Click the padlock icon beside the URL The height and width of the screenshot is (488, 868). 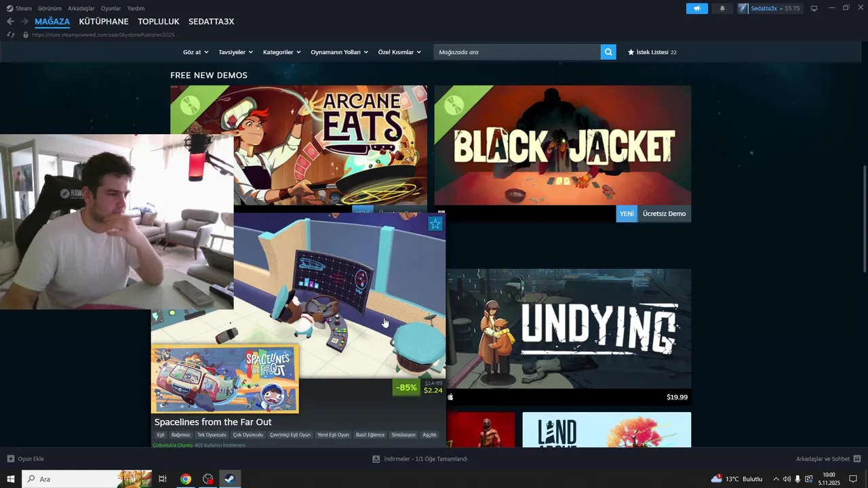[26, 35]
